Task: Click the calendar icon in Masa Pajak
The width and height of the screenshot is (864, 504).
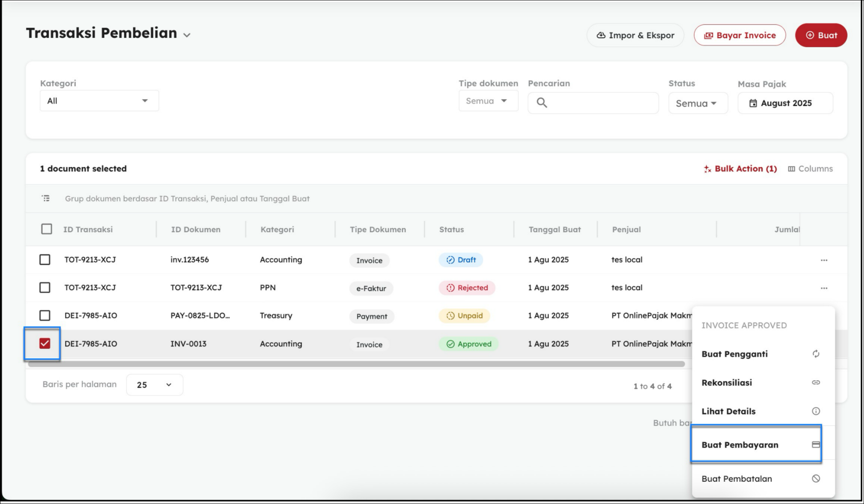Action: click(x=753, y=103)
